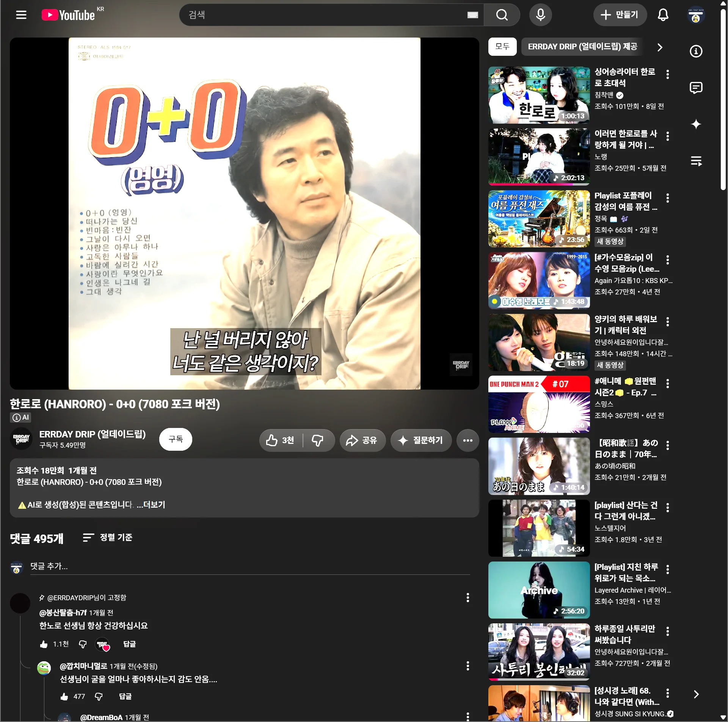The width and height of the screenshot is (728, 722).
Task: Open the comments panel icon in side rail
Action: coord(696,88)
